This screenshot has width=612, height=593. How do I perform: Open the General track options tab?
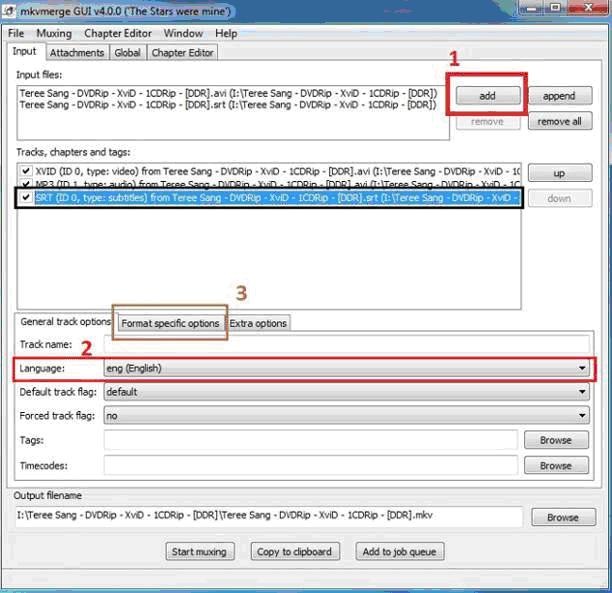coord(65,322)
